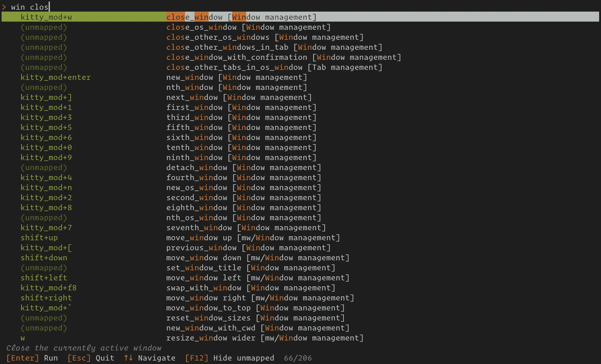This screenshot has height=364, width=601.
Task: Pick the move_window up entry
Action: coord(300,237)
